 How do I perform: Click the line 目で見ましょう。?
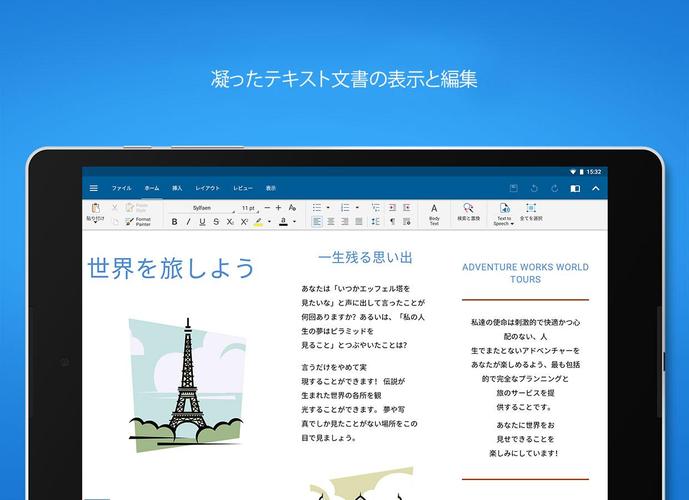point(329,438)
